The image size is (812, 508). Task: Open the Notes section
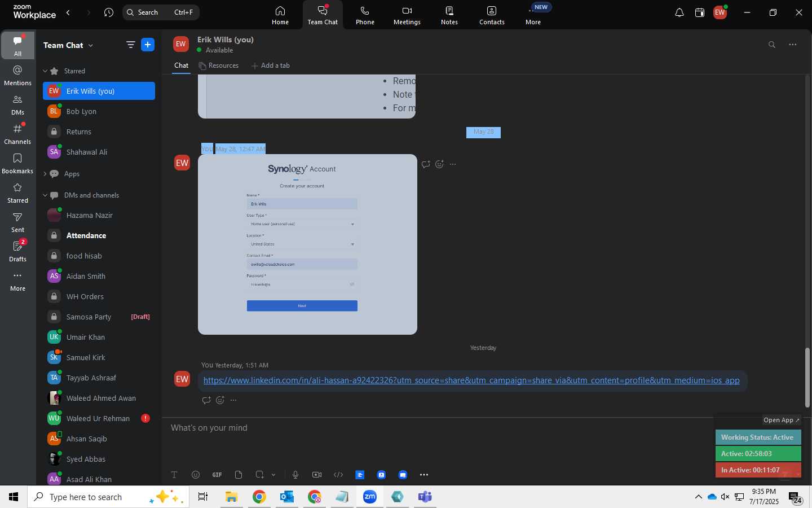pos(449,15)
